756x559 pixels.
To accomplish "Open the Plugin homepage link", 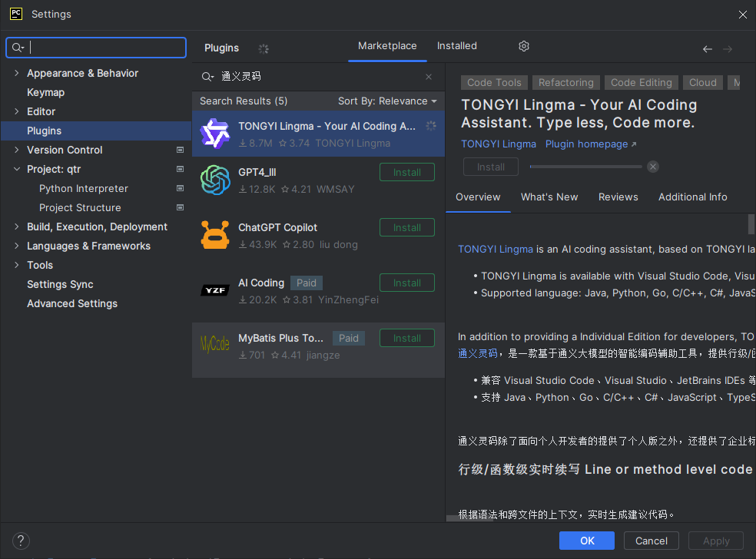I will pos(591,144).
